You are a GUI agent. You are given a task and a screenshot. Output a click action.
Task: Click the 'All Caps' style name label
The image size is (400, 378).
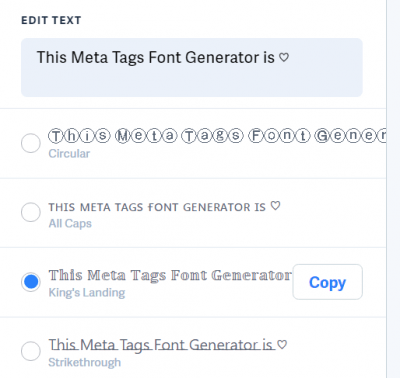coord(70,223)
